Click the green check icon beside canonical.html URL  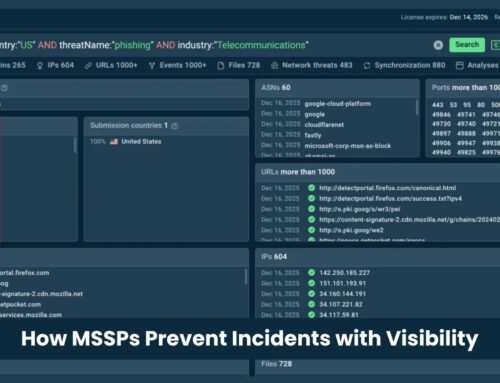[x=311, y=188]
